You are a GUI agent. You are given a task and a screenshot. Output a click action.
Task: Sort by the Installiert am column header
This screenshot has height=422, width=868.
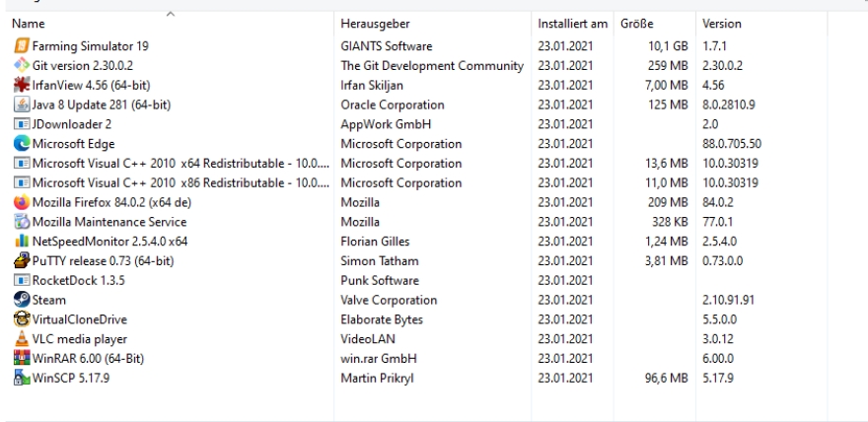click(572, 24)
